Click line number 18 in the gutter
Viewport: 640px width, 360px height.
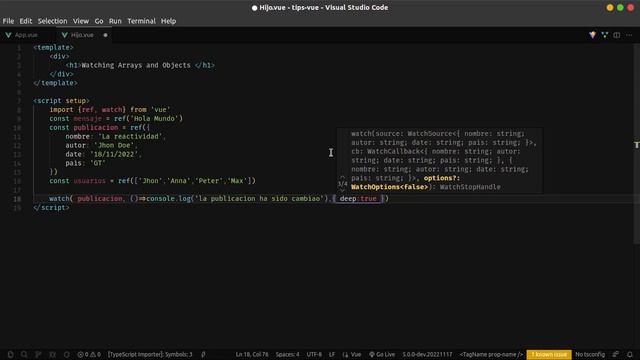[x=17, y=199]
